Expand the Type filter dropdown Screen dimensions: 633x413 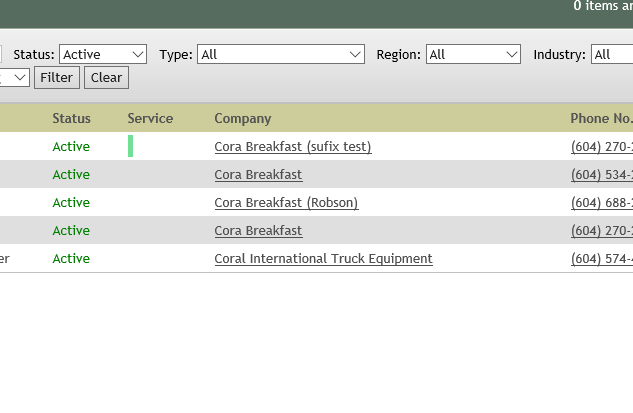pyautogui.click(x=280, y=54)
